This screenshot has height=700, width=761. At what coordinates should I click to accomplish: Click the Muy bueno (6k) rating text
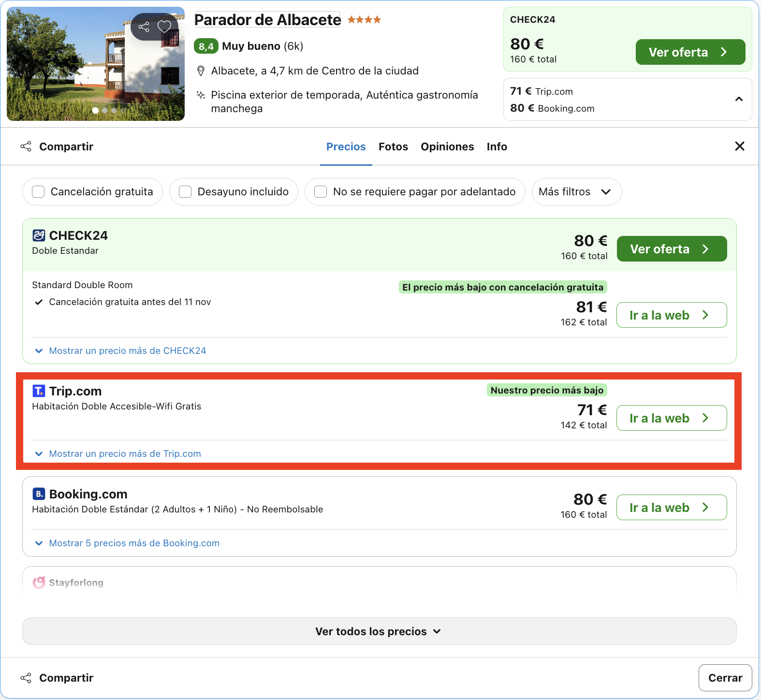pos(263,46)
